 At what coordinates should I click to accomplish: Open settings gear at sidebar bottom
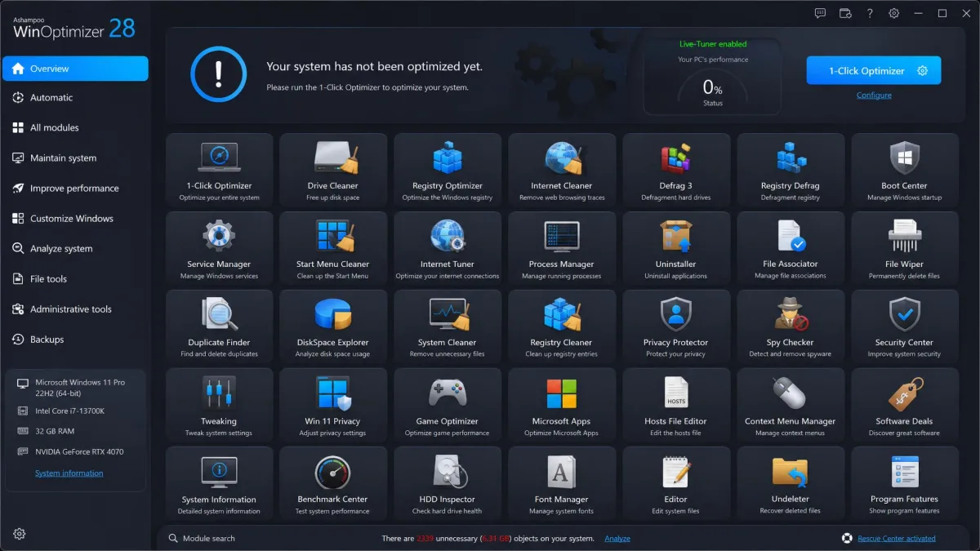click(x=20, y=534)
